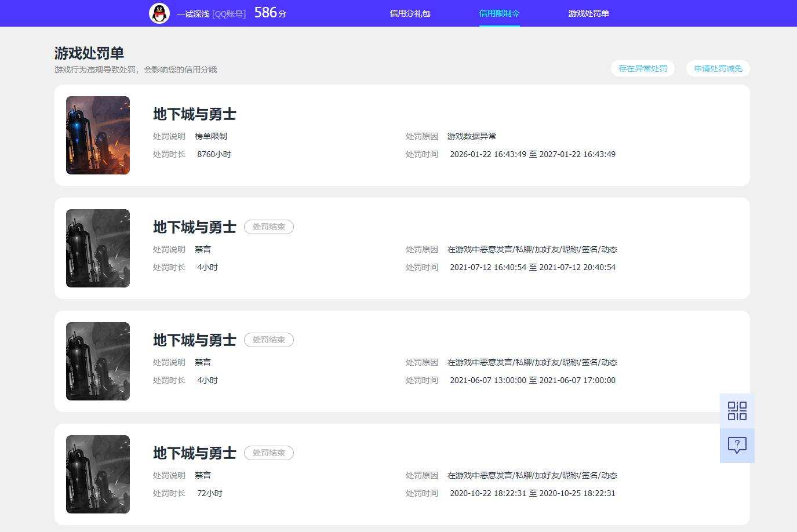Click game thumbnail of 榜单限制 penalty
797x532 pixels.
98,135
